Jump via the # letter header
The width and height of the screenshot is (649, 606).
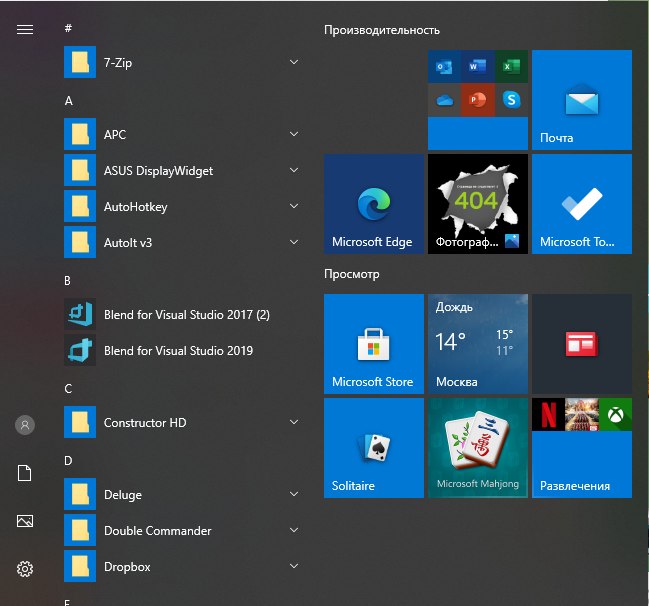[x=68, y=28]
